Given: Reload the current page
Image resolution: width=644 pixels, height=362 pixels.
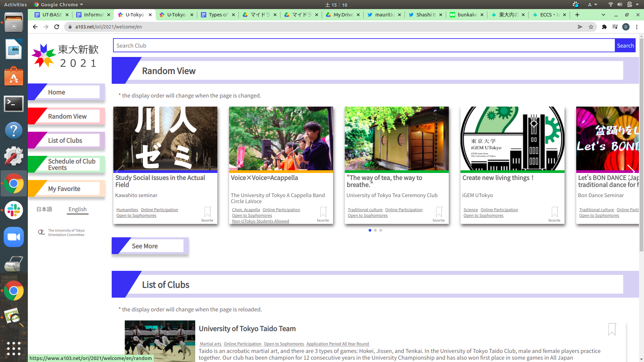Looking at the screenshot, I should pyautogui.click(x=57, y=27).
